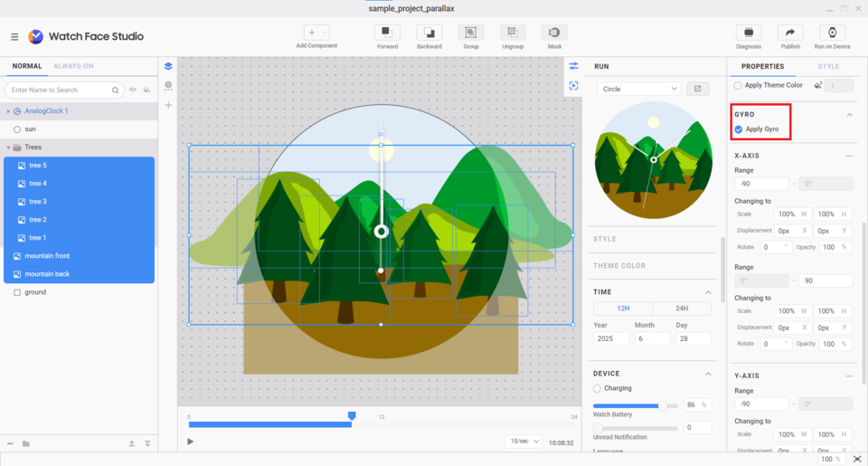The image size is (868, 466).
Task: Open the Circle device shape dropdown
Action: point(638,89)
